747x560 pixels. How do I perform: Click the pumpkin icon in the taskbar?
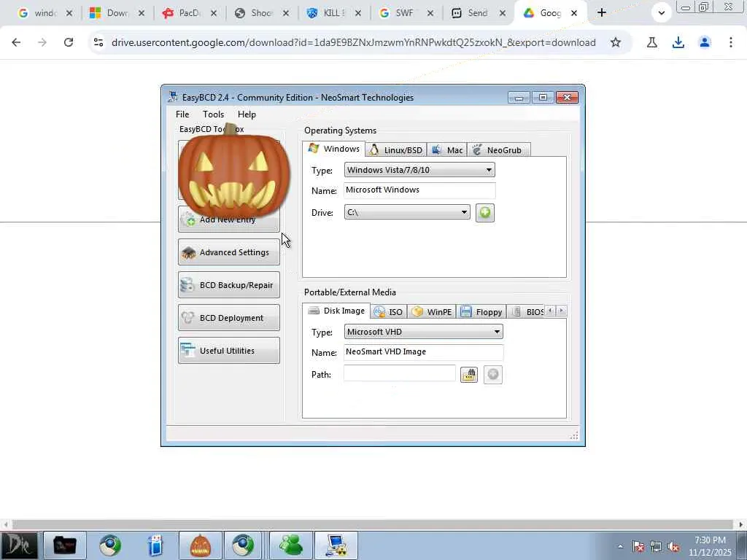[200, 545]
